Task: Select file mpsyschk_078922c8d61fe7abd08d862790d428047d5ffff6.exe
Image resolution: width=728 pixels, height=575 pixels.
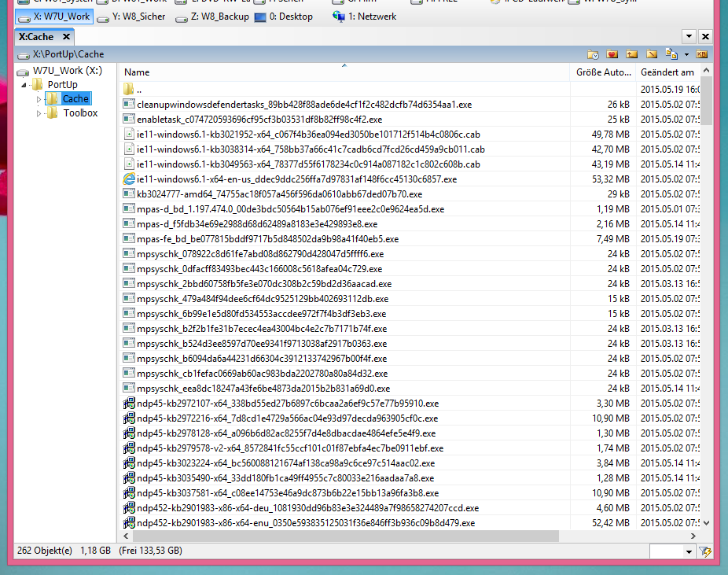Action: click(260, 253)
